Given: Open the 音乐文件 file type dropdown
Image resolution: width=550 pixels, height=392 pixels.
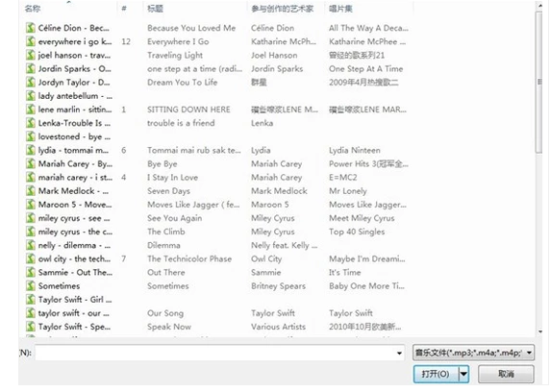Looking at the screenshot, I should [x=473, y=353].
